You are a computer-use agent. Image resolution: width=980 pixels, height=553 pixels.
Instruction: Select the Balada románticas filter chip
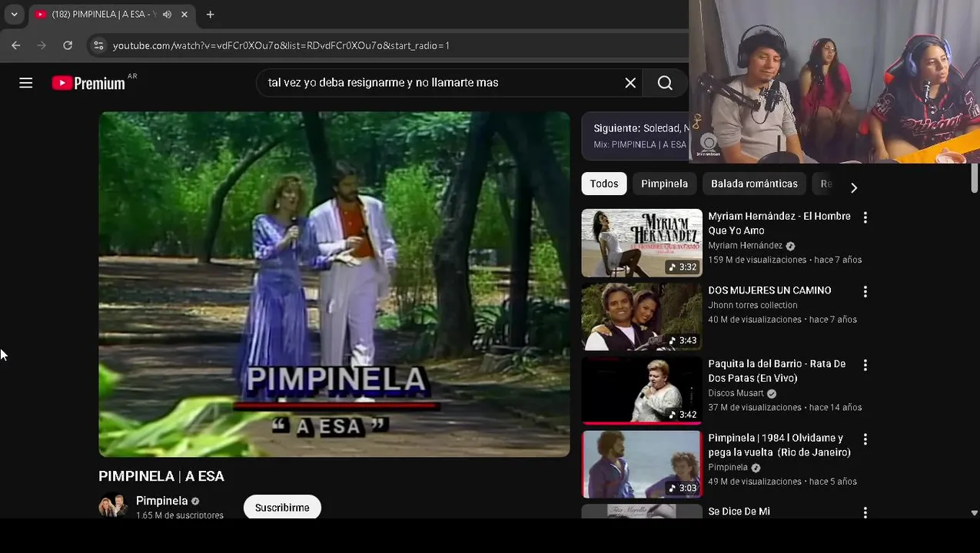click(x=754, y=184)
